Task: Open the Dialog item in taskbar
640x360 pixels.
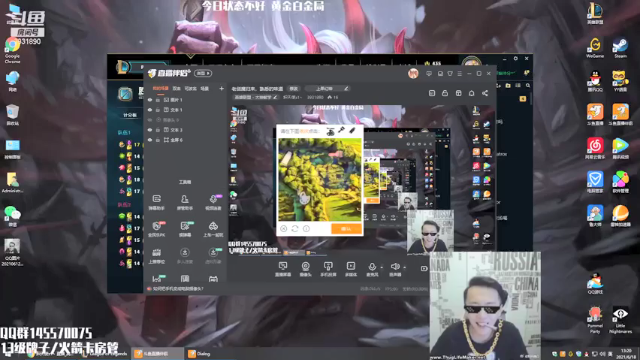Action: tap(199, 354)
